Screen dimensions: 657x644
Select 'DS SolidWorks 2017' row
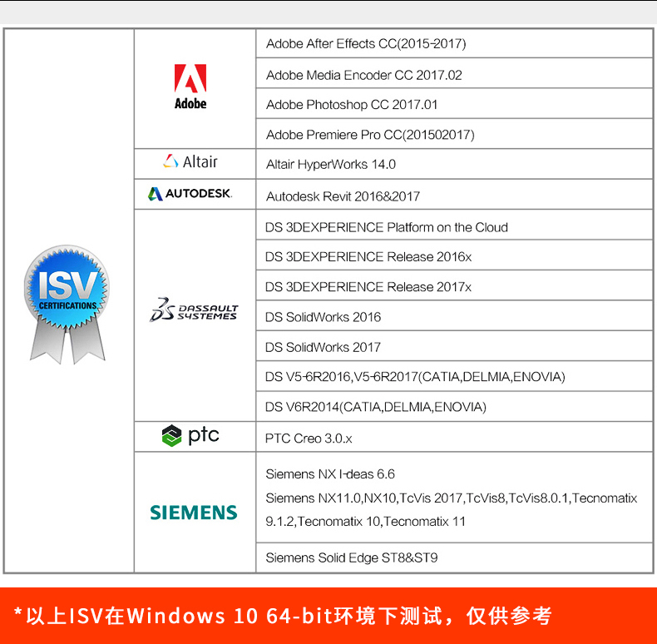coord(455,346)
